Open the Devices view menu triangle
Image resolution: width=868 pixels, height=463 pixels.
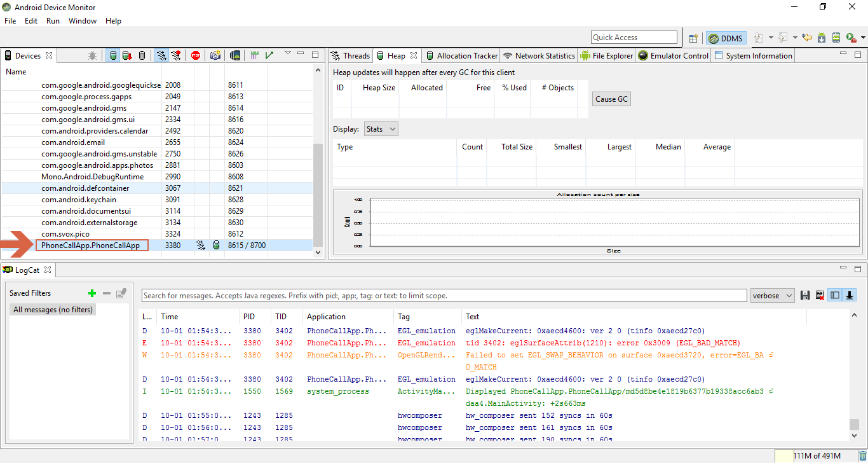point(288,53)
